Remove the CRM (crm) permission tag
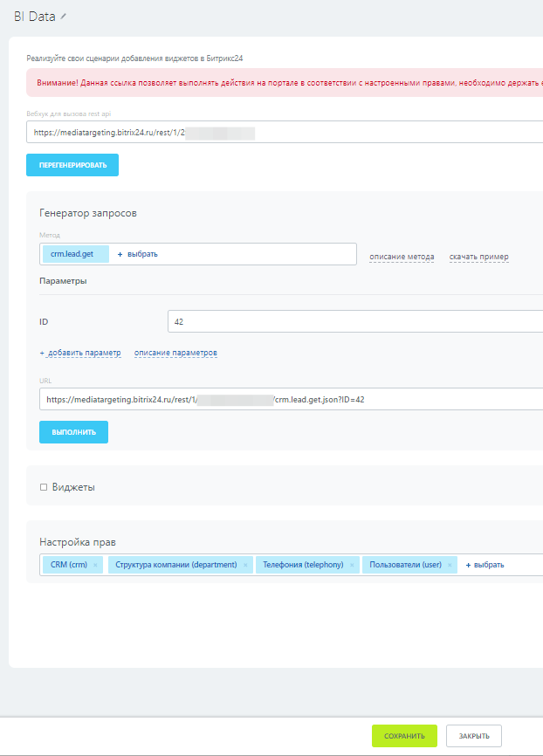543x756 pixels. coord(95,565)
